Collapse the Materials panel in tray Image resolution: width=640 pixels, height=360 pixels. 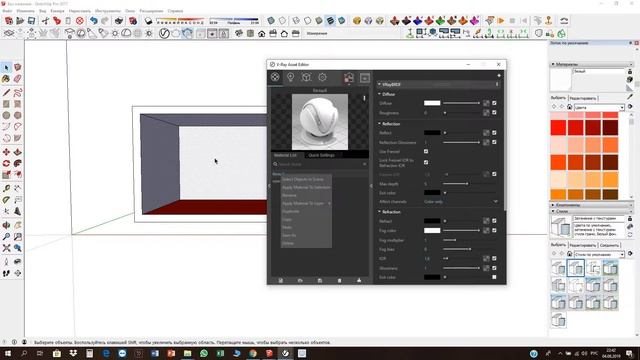click(591, 64)
